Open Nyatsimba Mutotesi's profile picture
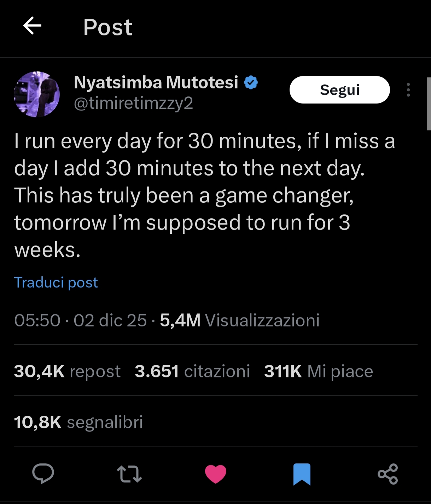This screenshot has width=431, height=504. tap(37, 94)
